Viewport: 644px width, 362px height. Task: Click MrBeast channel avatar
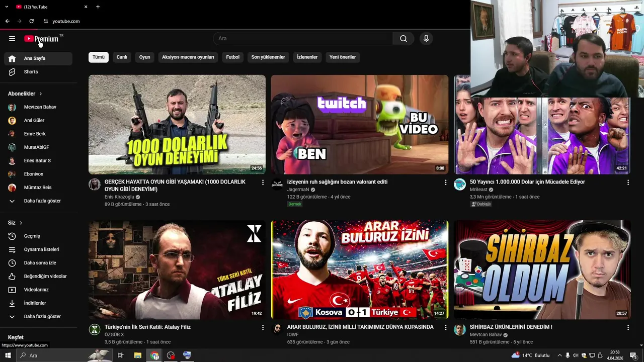[460, 184]
